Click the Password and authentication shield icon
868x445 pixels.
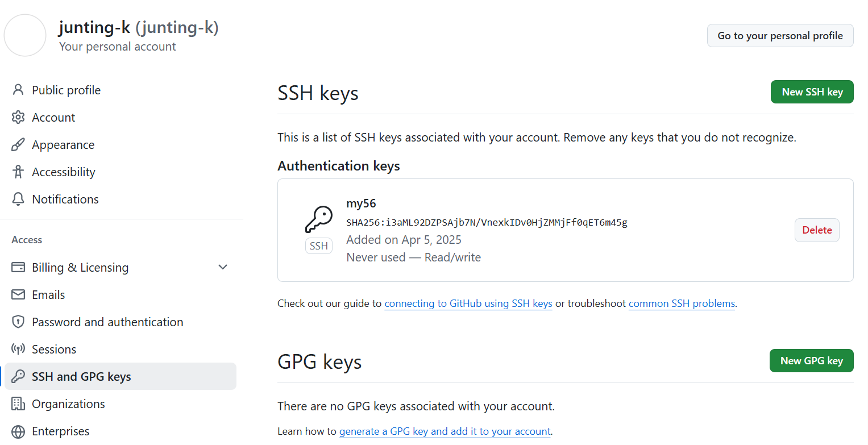click(x=18, y=322)
